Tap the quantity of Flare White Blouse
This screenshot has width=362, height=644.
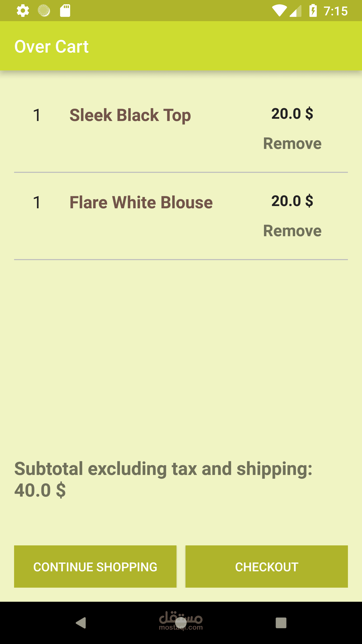click(37, 203)
